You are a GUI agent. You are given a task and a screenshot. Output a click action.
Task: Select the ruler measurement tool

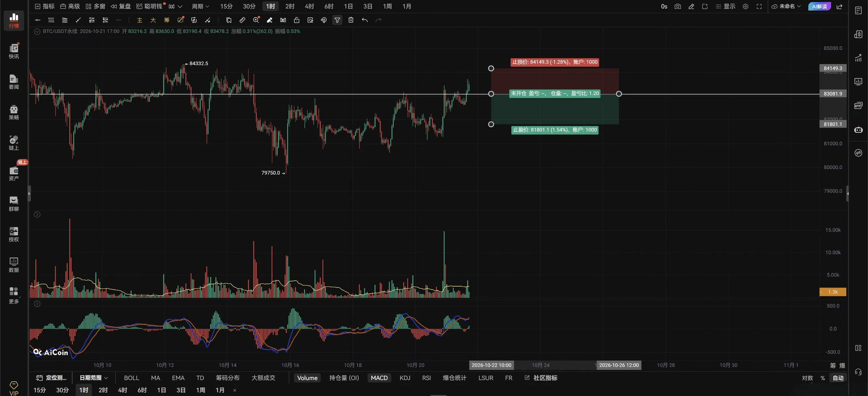(x=242, y=20)
